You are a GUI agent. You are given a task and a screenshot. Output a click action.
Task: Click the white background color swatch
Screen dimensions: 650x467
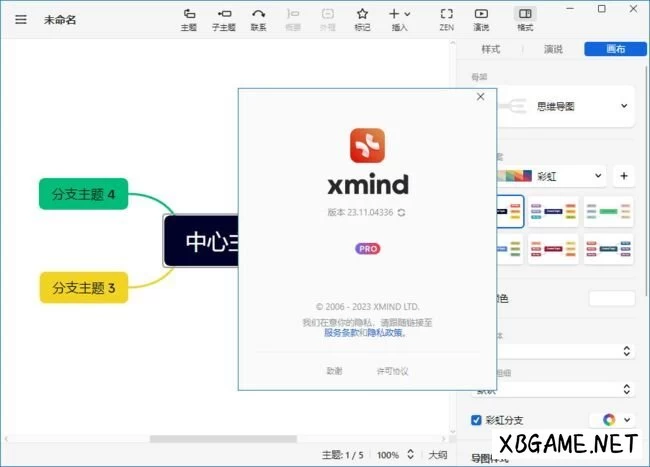[611, 298]
